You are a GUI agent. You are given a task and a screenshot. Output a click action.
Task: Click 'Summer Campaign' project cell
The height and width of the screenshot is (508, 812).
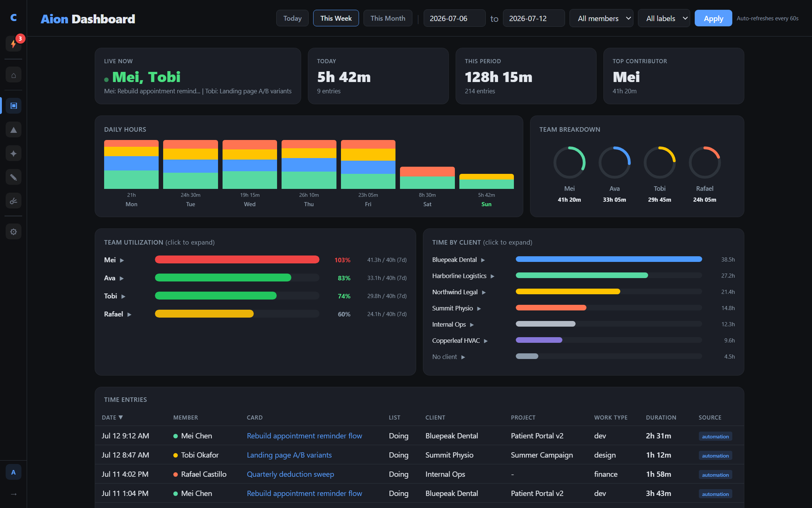(x=542, y=455)
